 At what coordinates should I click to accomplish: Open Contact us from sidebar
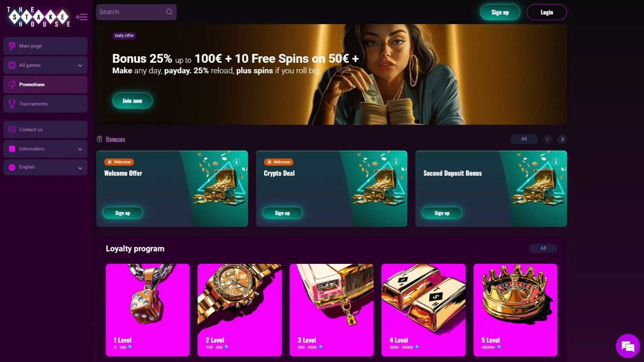45,130
